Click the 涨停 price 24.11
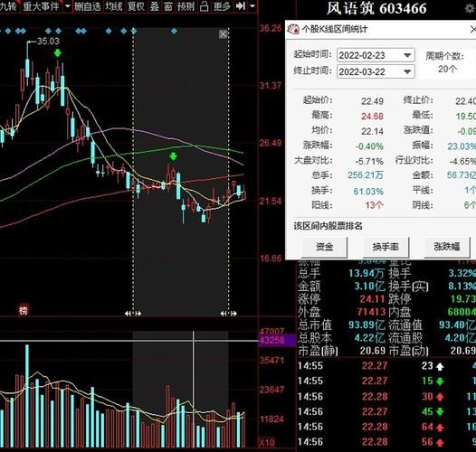Image resolution: width=476 pixels, height=452 pixels. click(x=373, y=299)
